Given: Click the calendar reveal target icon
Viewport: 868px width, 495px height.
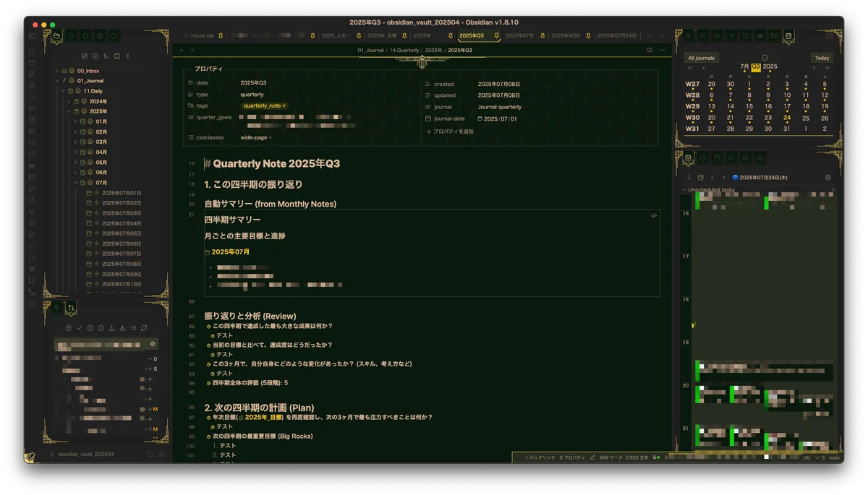Looking at the screenshot, I should click(765, 58).
